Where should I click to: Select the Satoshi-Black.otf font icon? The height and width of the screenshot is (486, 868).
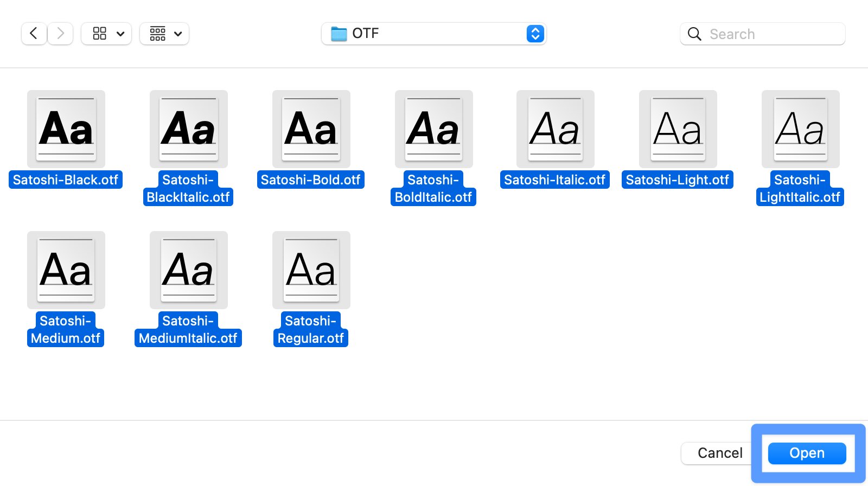coord(66,129)
